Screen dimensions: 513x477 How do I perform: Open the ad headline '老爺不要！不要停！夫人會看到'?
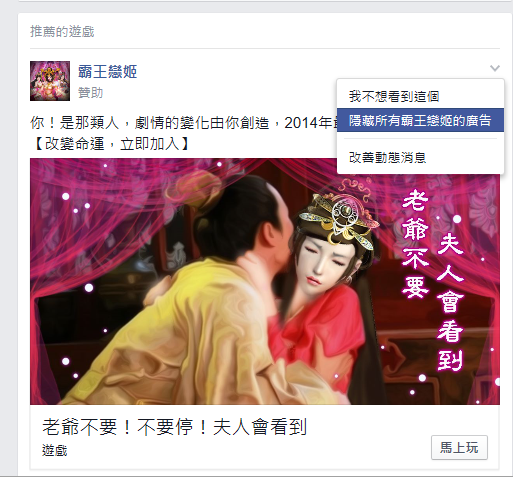tap(175, 427)
